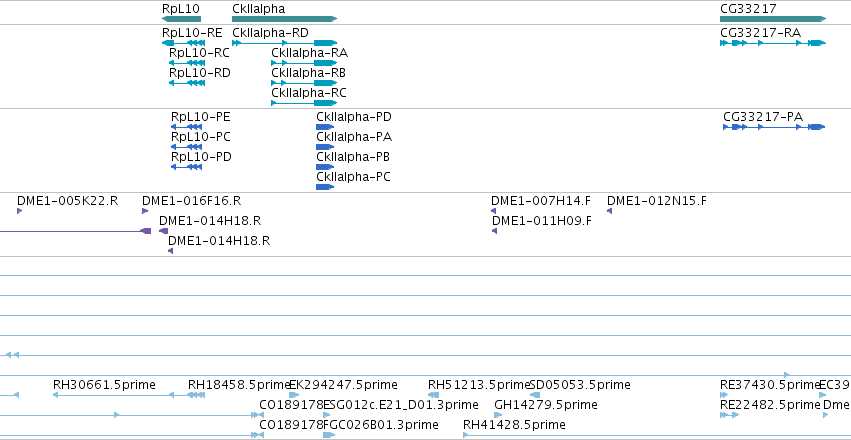
Task: Click the EK294247.5prime EST label
Action: click(343, 385)
